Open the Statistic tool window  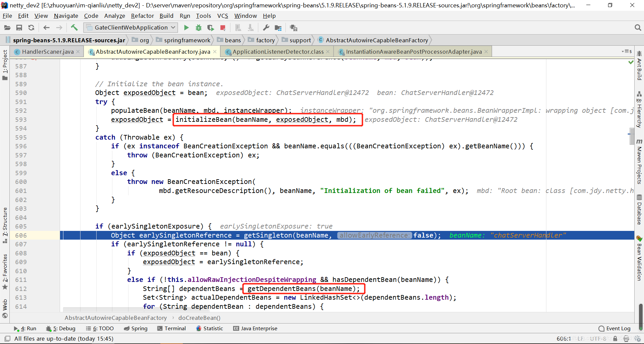tap(209, 329)
